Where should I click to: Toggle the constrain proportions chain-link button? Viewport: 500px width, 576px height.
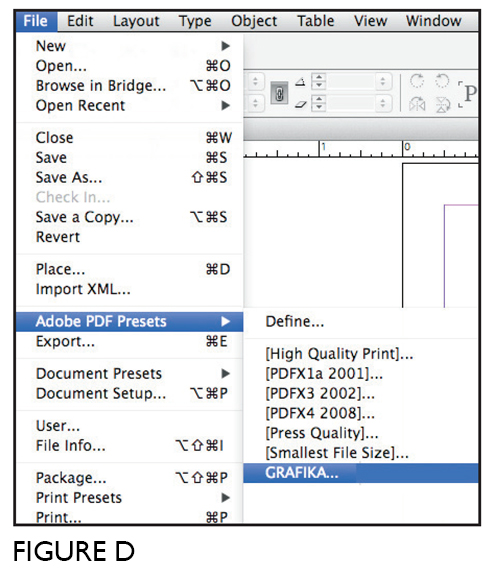[x=279, y=94]
